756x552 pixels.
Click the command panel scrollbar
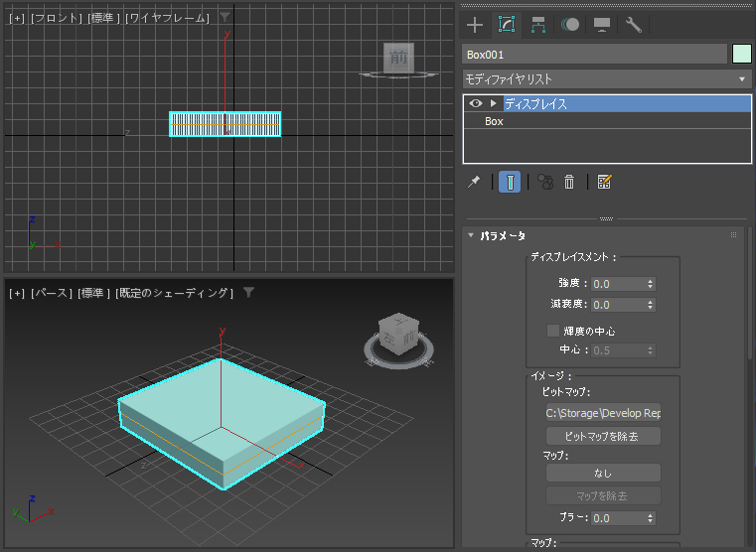(x=750, y=293)
